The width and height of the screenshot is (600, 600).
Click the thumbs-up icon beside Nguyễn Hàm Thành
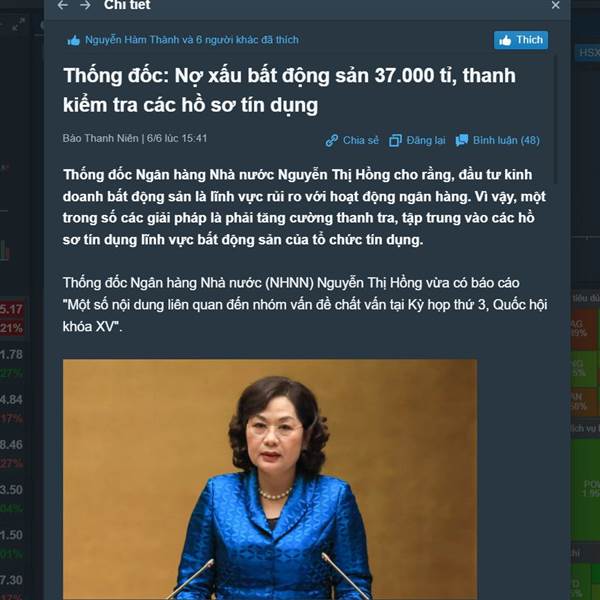click(x=73, y=40)
